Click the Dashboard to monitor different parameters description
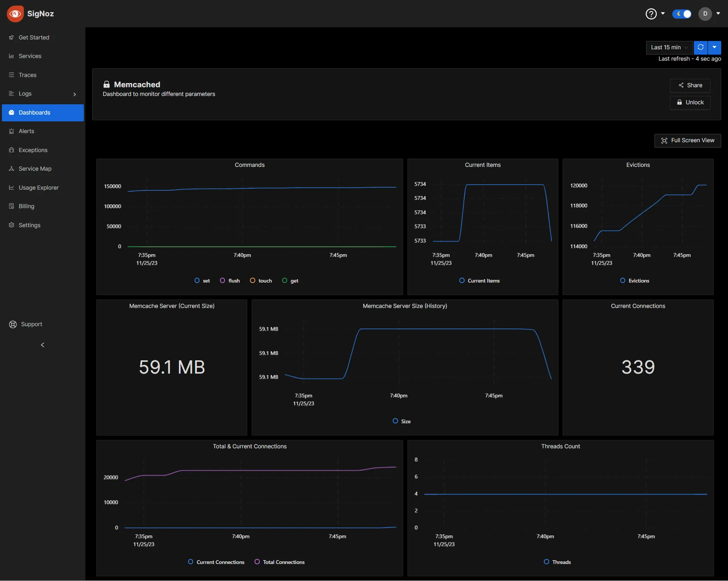Viewport: 728px width, 581px height. (x=159, y=94)
